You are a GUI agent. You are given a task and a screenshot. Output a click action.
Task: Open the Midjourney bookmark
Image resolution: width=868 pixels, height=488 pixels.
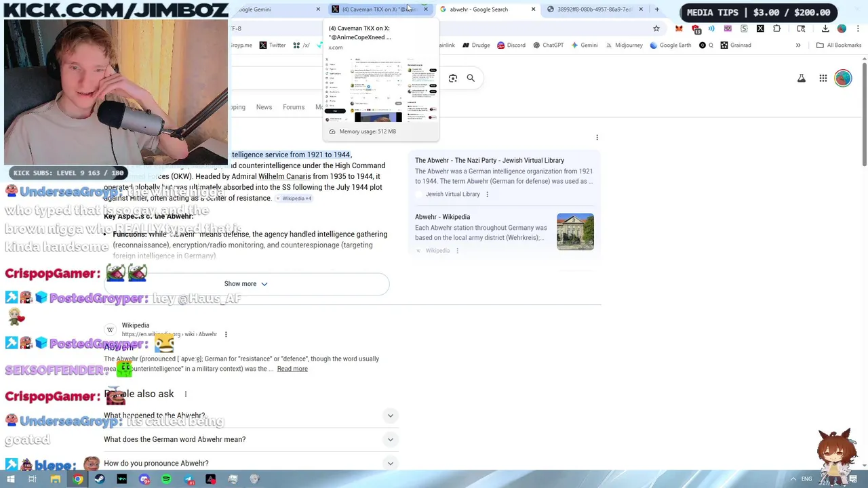[624, 45]
